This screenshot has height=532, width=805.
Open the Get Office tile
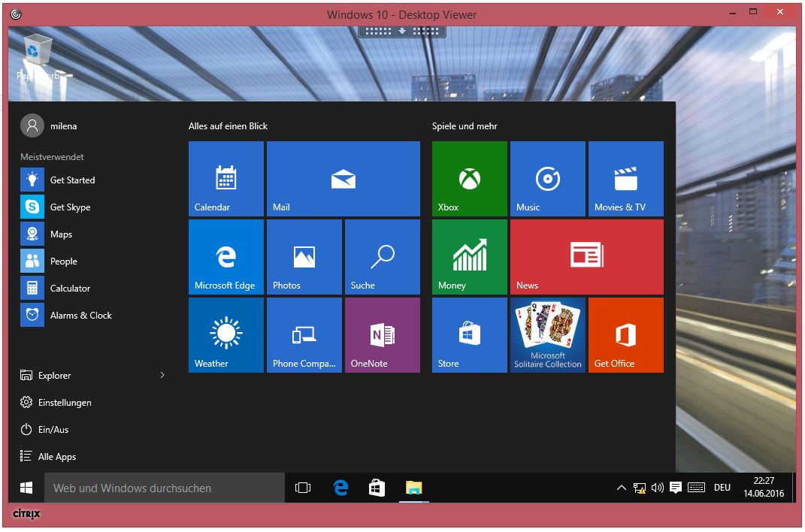[625, 335]
